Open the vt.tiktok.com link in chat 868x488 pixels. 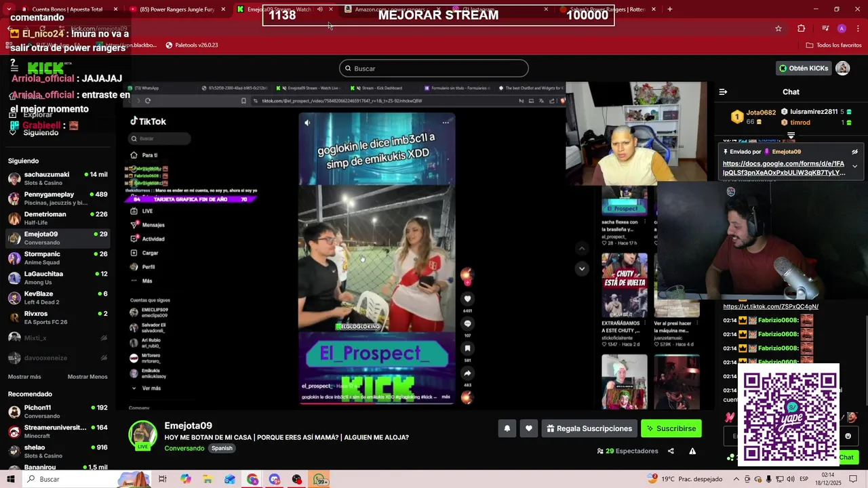pyautogui.click(x=770, y=306)
